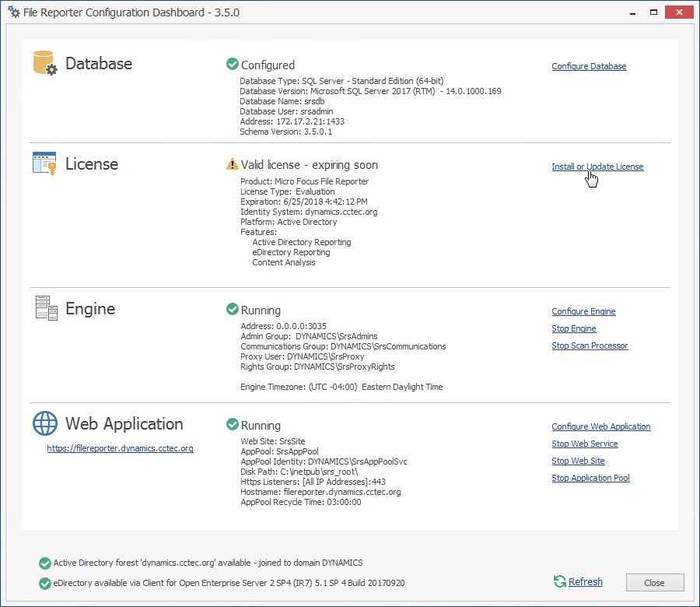The height and width of the screenshot is (607, 700).
Task: Select the Stop Application Pool link
Action: pyautogui.click(x=590, y=478)
